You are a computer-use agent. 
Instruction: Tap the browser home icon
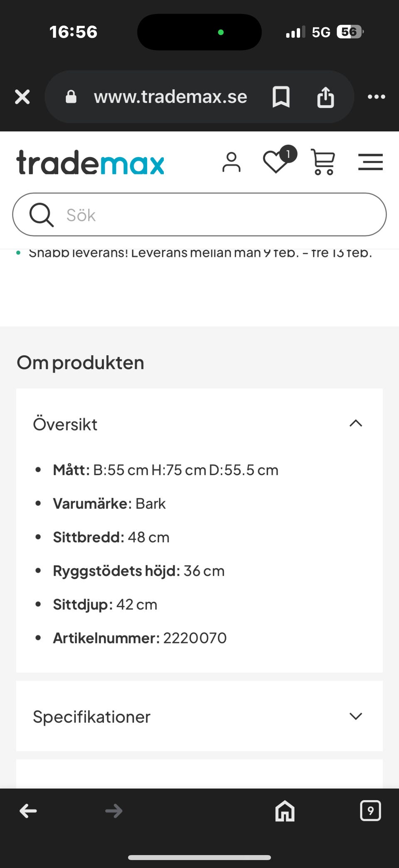click(285, 811)
